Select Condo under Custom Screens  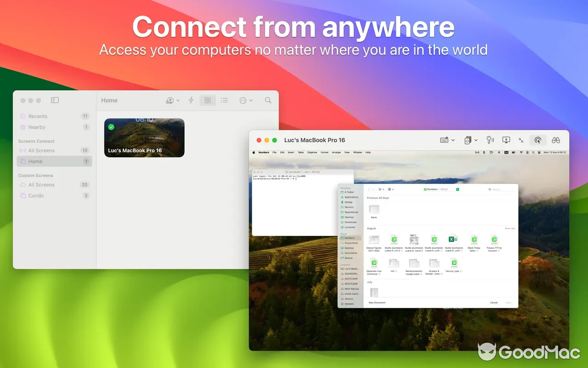35,195
